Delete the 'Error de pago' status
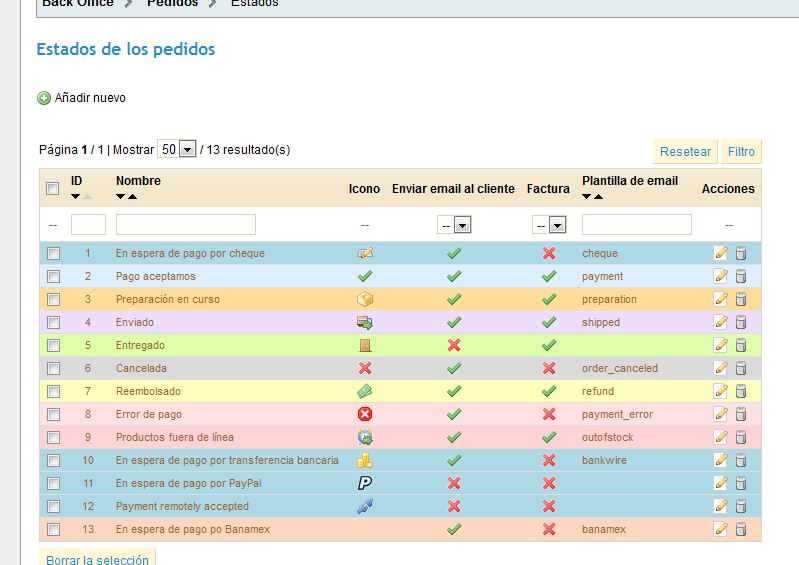This screenshot has height=565, width=799. click(741, 414)
